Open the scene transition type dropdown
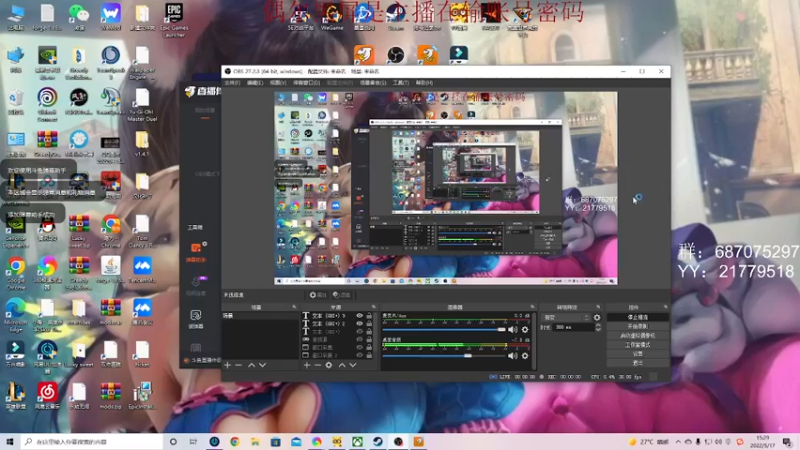 (565, 317)
